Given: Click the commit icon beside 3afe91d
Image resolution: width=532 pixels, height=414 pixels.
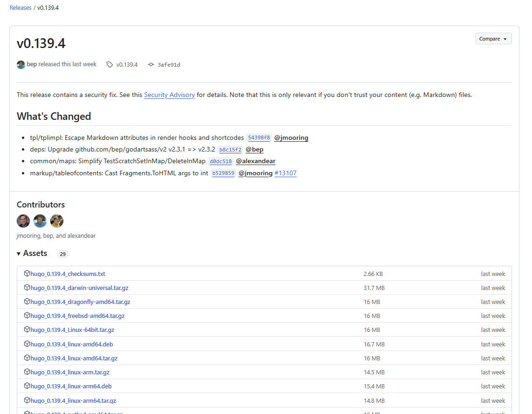Looking at the screenshot, I should (x=151, y=65).
